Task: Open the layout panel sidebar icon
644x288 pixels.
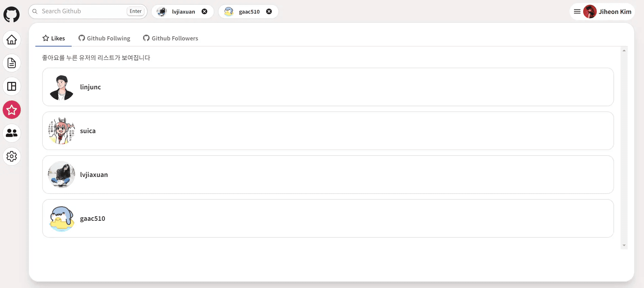Action: [12, 86]
